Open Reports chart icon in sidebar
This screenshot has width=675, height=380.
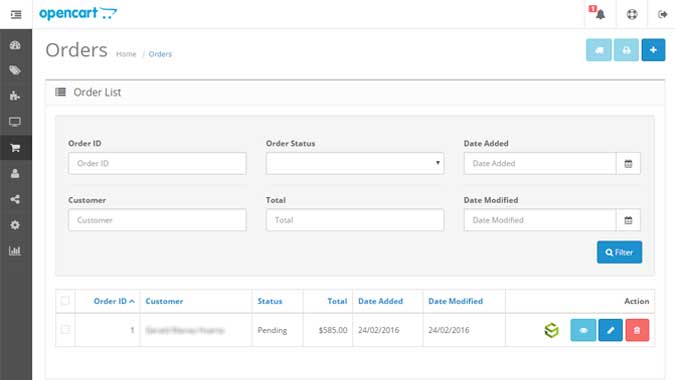(15, 251)
